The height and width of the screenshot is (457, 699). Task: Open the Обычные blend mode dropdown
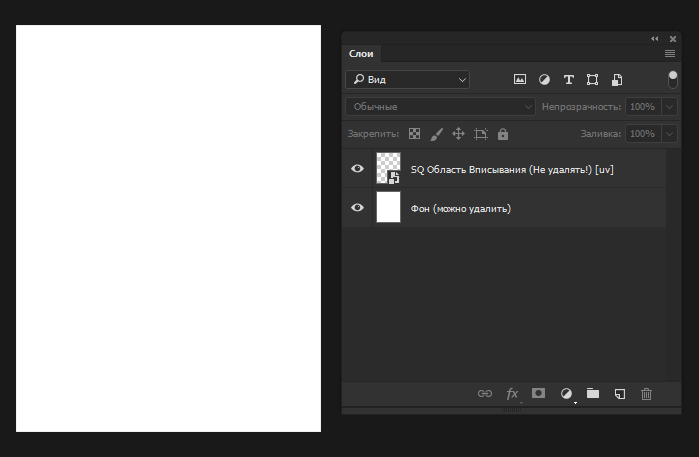(x=440, y=107)
